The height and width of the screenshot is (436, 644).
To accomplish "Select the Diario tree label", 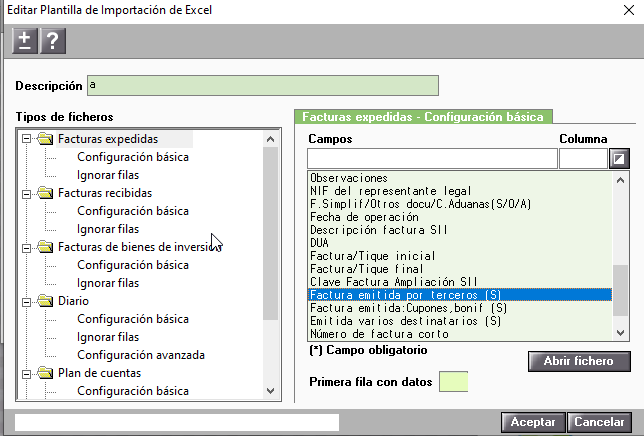I will coord(74,301).
